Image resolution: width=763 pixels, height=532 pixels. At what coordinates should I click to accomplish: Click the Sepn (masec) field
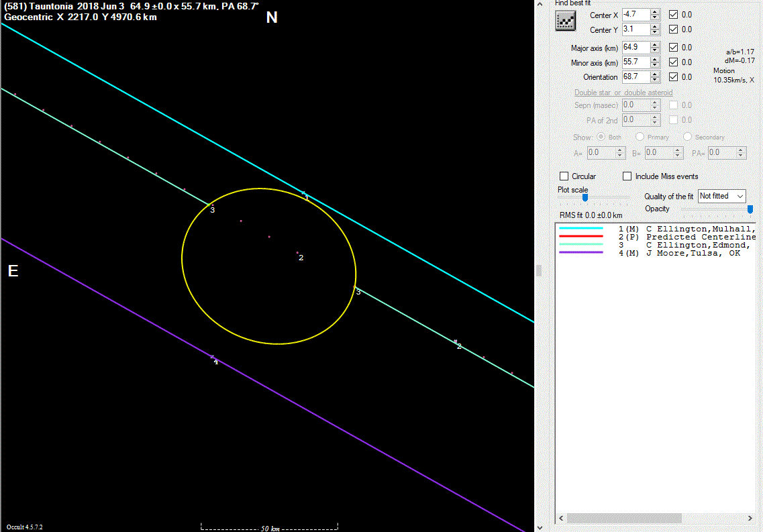tap(635, 105)
